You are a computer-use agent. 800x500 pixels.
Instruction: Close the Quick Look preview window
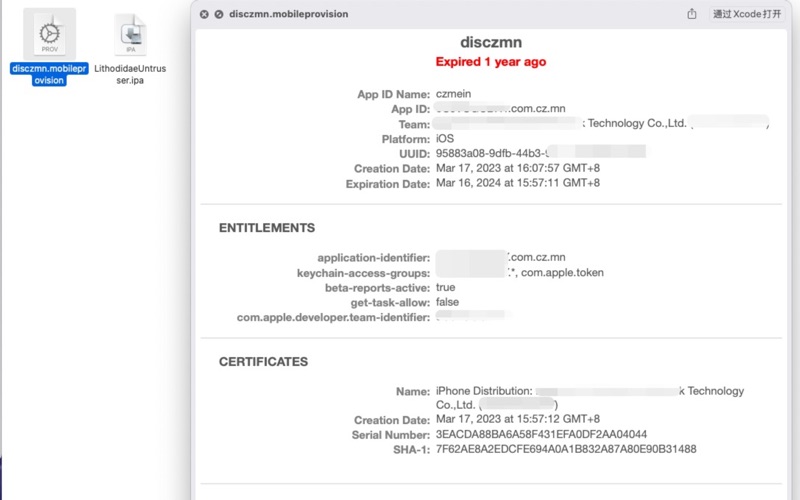(204, 14)
